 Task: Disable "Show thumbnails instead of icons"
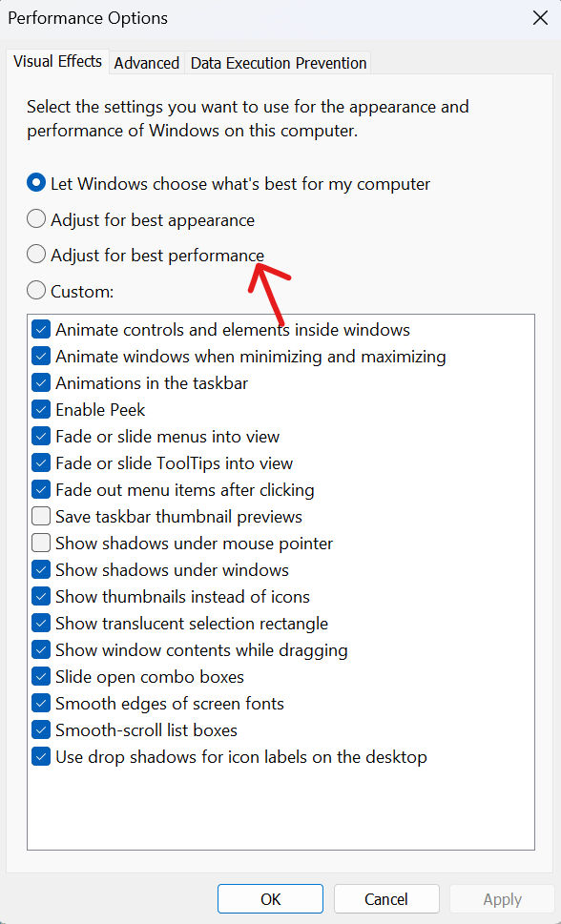click(x=41, y=596)
